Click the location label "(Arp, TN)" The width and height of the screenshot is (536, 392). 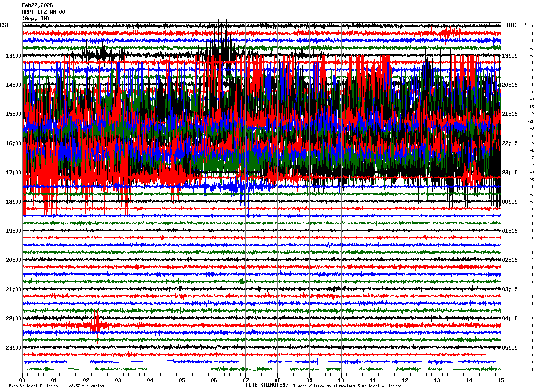[x=36, y=19]
